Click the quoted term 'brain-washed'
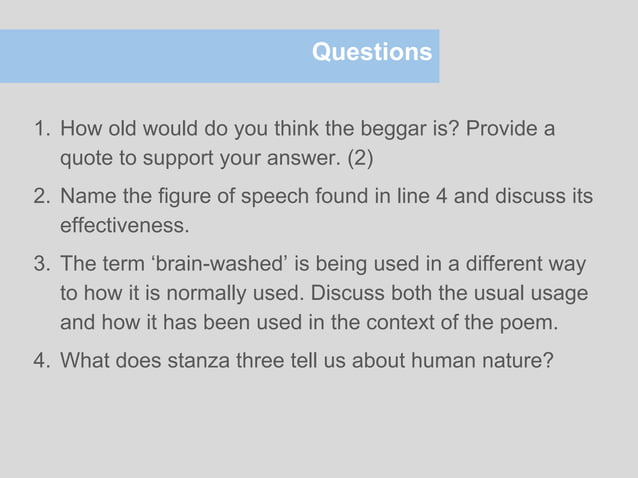The height and width of the screenshot is (478, 638). click(x=219, y=264)
